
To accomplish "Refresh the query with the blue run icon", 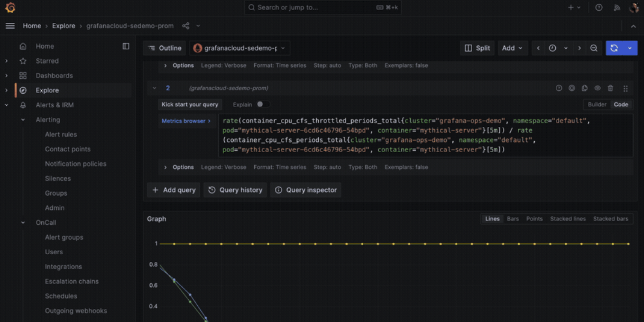I will pyautogui.click(x=615, y=48).
